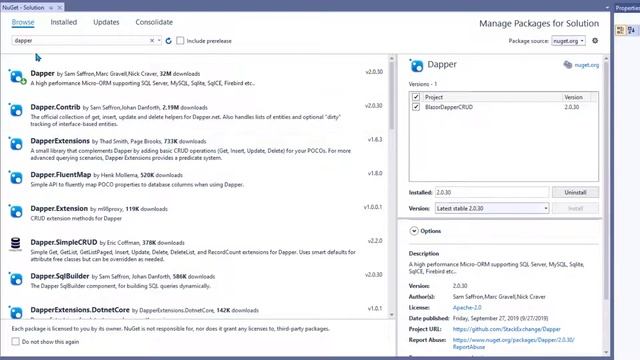
Task: Toggle Include prerelease checkbox
Action: click(180, 41)
